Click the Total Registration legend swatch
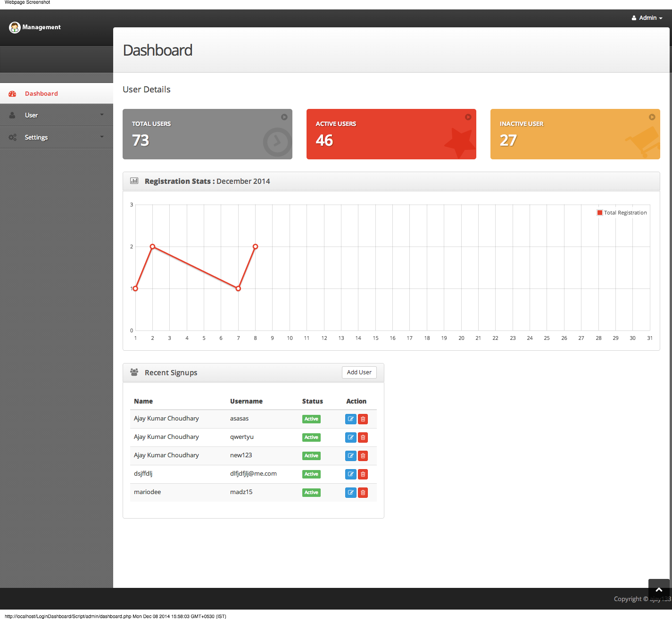The image size is (672, 619). pos(599,212)
